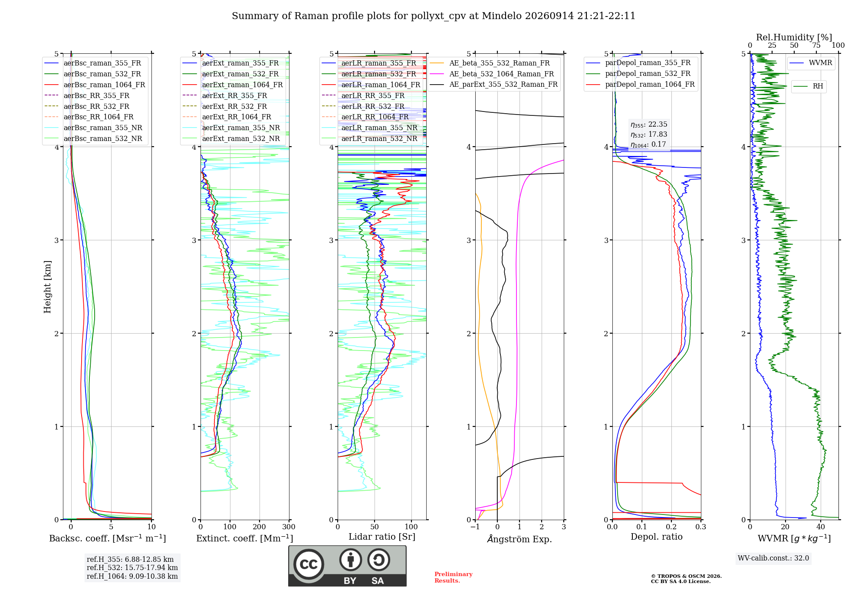Image resolution: width=868 pixels, height=590 pixels.
Task: Click the WVMR legend entry
Action: coord(811,63)
